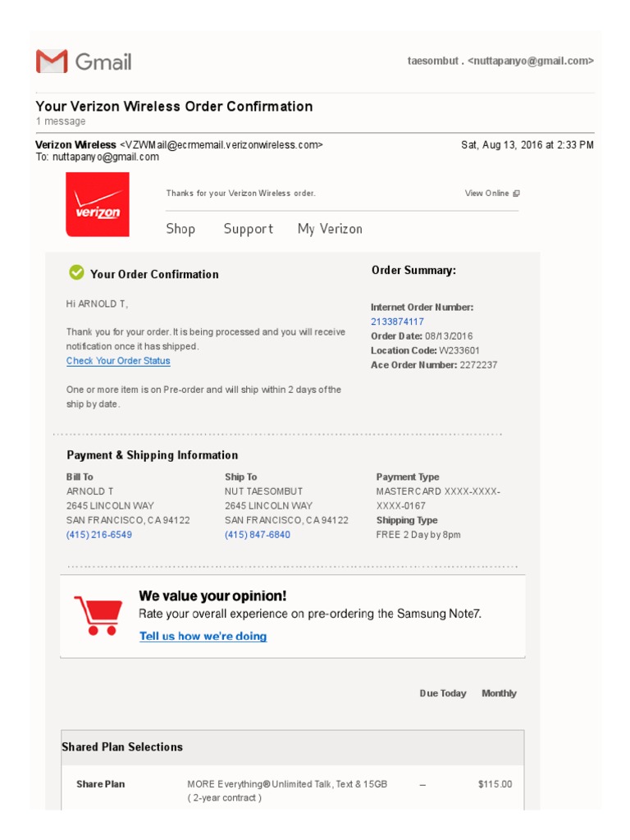Viewport: 630px width, 840px height.
Task: Click the account email in the top right header
Action: 530,61
